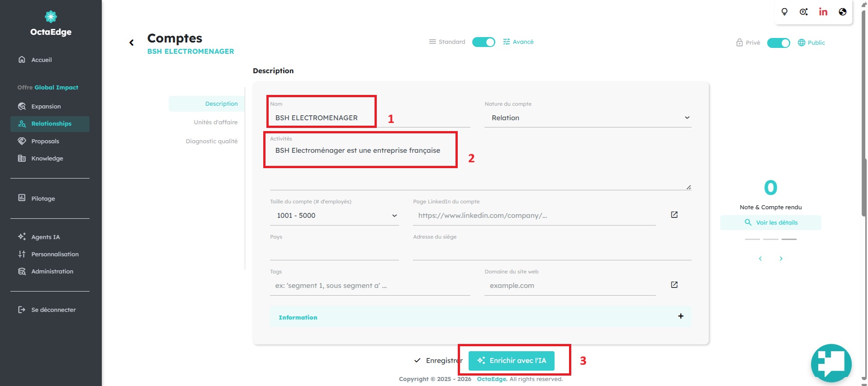Click the OctaEdge logo icon
This screenshot has height=386, width=868.
(51, 17)
